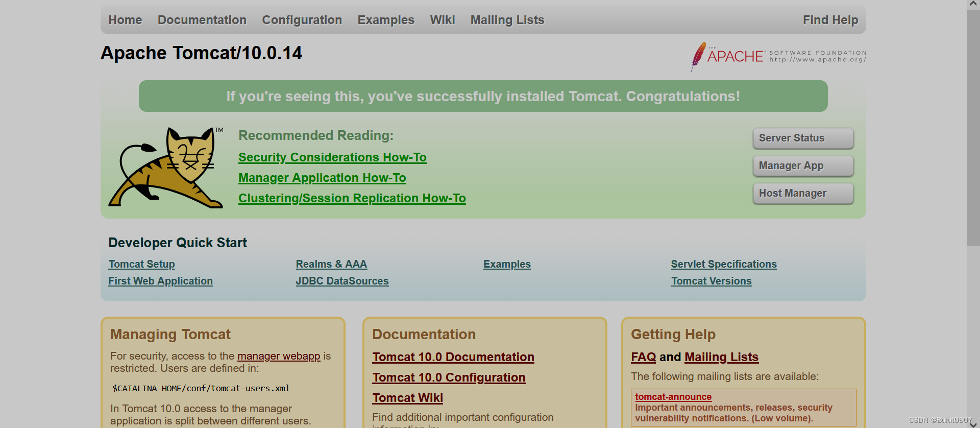Open the Realms & AAA link
The height and width of the screenshot is (428, 980).
331,264
